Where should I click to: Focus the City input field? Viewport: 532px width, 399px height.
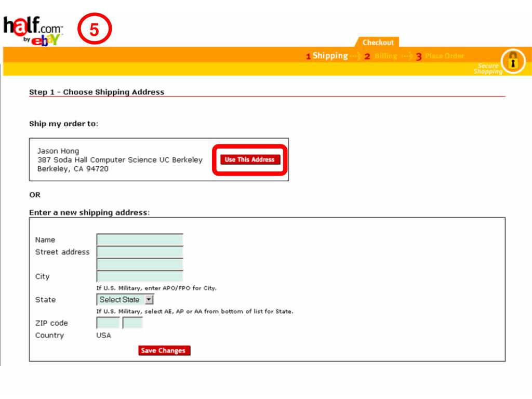click(x=140, y=276)
